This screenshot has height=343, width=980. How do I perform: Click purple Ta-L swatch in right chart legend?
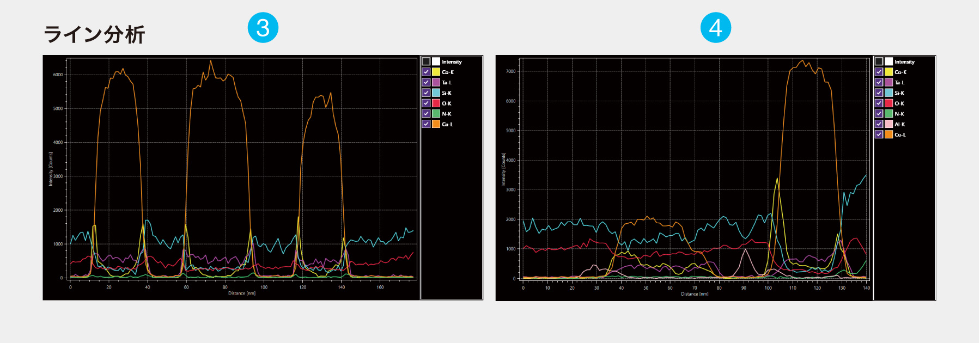tap(888, 82)
